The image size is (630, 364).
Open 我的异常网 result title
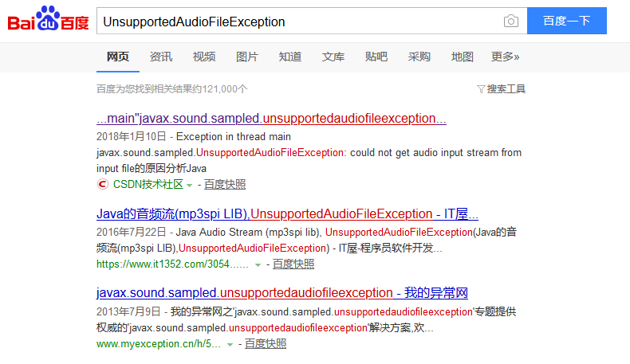tap(282, 293)
